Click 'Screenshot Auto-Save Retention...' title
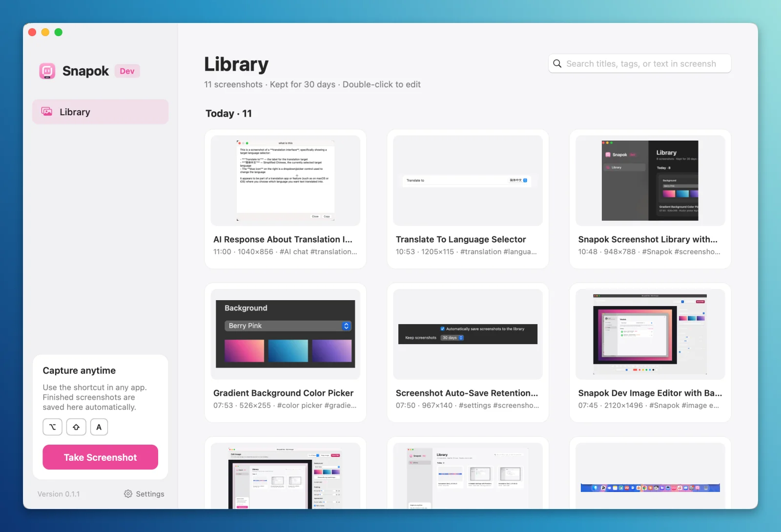This screenshot has width=781, height=532. point(467,393)
